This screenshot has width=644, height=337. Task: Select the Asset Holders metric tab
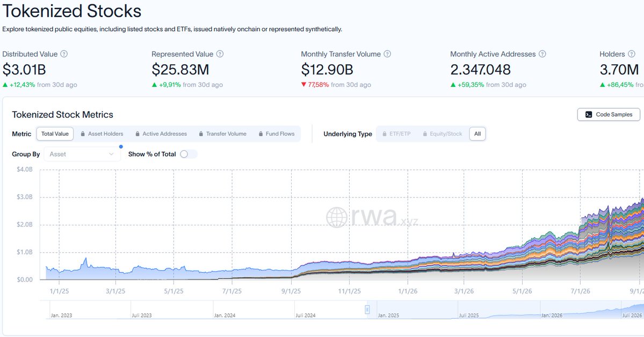click(x=102, y=134)
